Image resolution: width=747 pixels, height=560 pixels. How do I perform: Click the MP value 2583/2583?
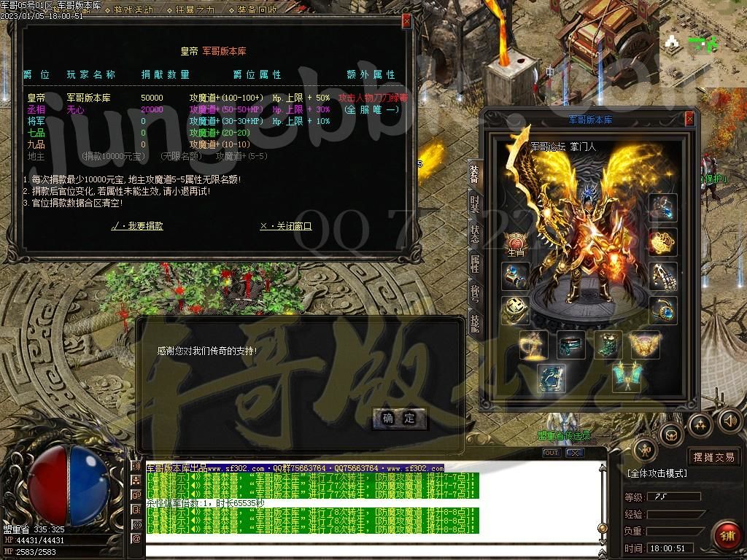pyautogui.click(x=36, y=552)
